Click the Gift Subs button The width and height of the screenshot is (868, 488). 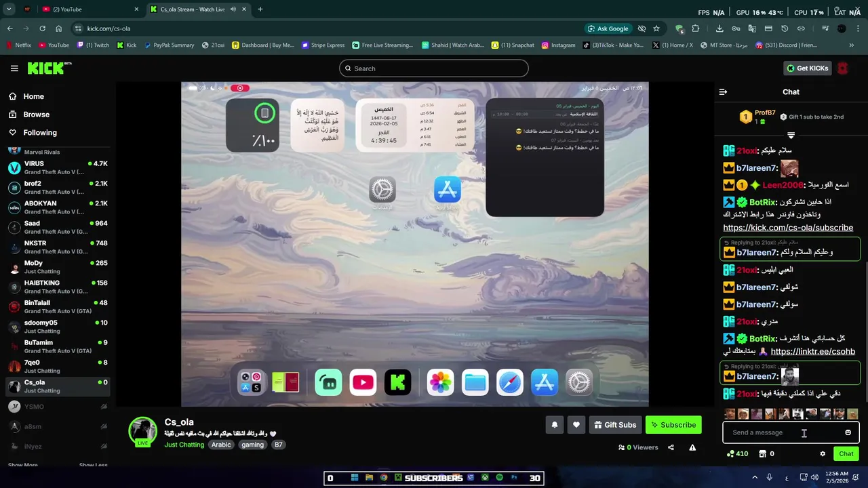coord(615,425)
